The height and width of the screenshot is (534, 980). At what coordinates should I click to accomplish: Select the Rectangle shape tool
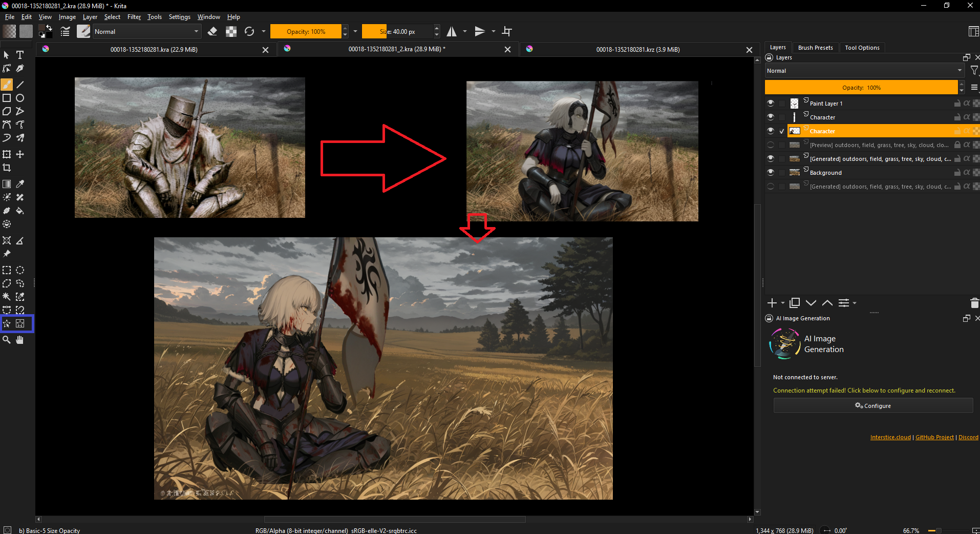pos(7,98)
